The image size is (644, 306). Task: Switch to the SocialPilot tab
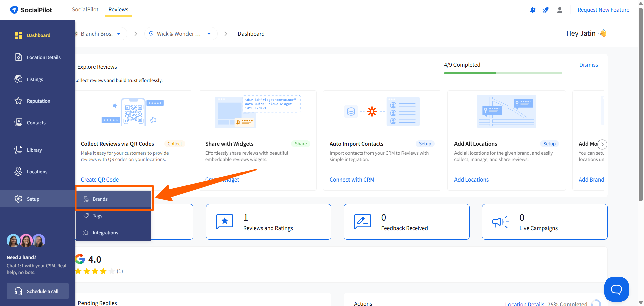pyautogui.click(x=85, y=9)
